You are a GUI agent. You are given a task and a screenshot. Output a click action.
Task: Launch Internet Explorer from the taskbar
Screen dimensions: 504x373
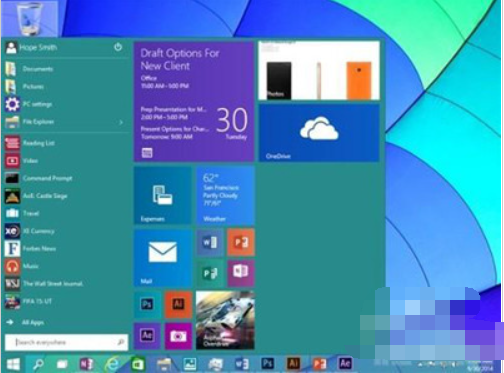pos(112,364)
